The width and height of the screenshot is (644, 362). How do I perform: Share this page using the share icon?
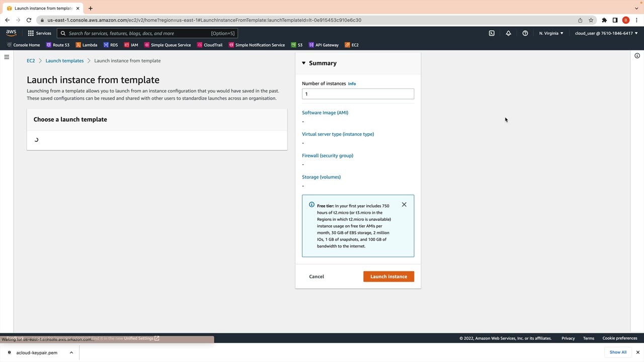tap(580, 20)
